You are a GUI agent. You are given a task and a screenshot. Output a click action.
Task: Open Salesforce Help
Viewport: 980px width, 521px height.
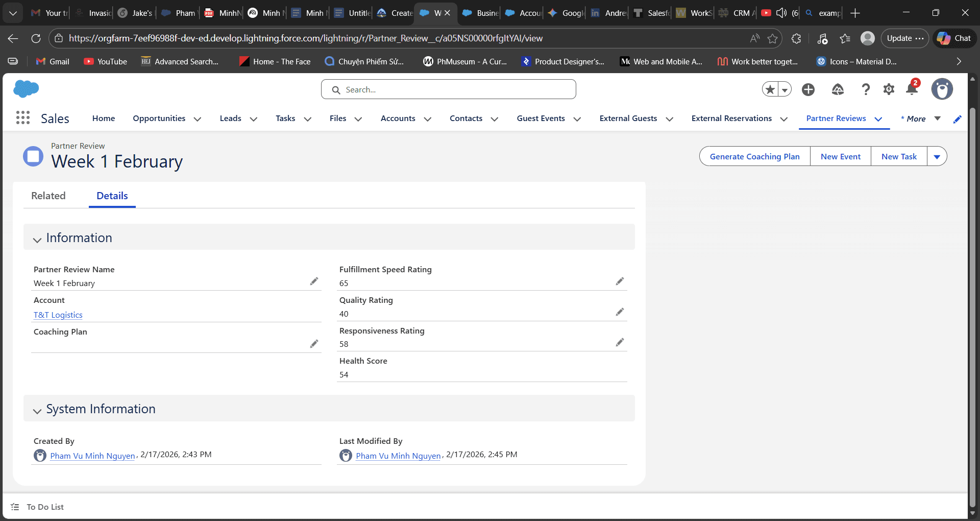click(x=865, y=89)
